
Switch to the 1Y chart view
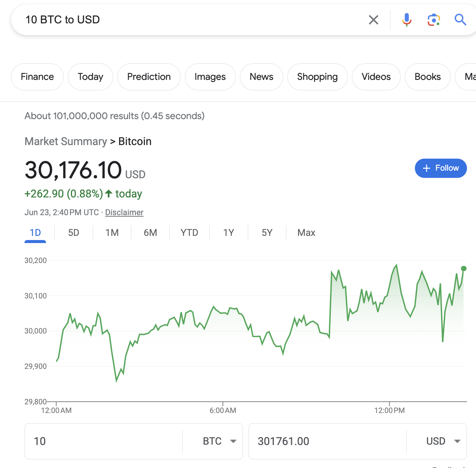228,232
